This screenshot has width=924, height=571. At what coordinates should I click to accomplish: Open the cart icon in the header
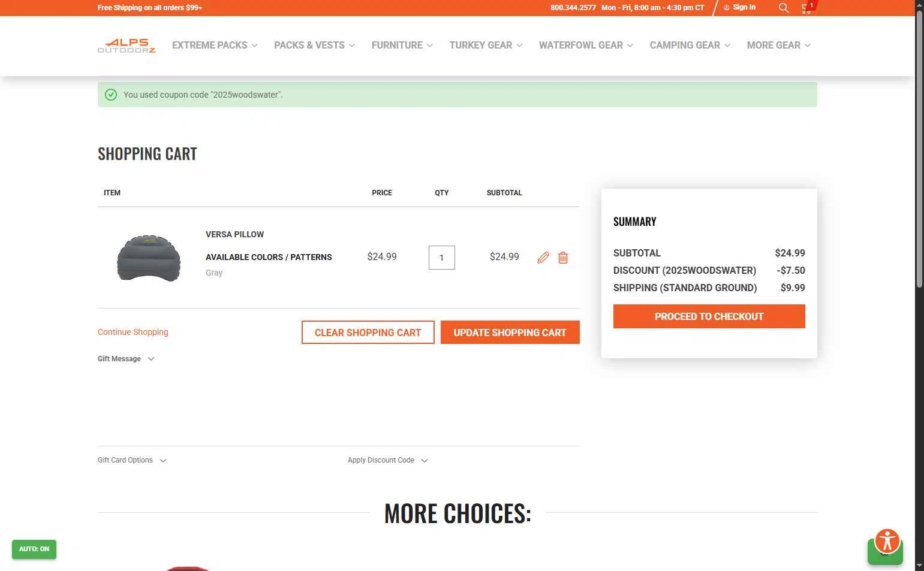pos(807,8)
